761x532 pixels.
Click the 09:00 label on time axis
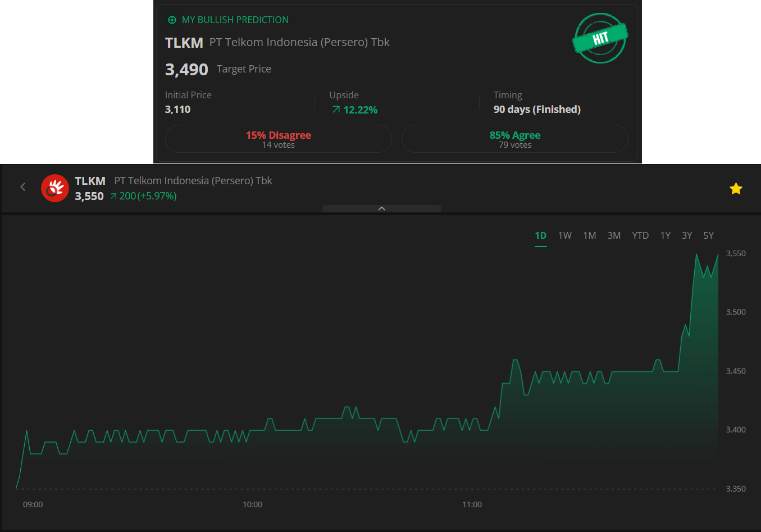(x=33, y=504)
